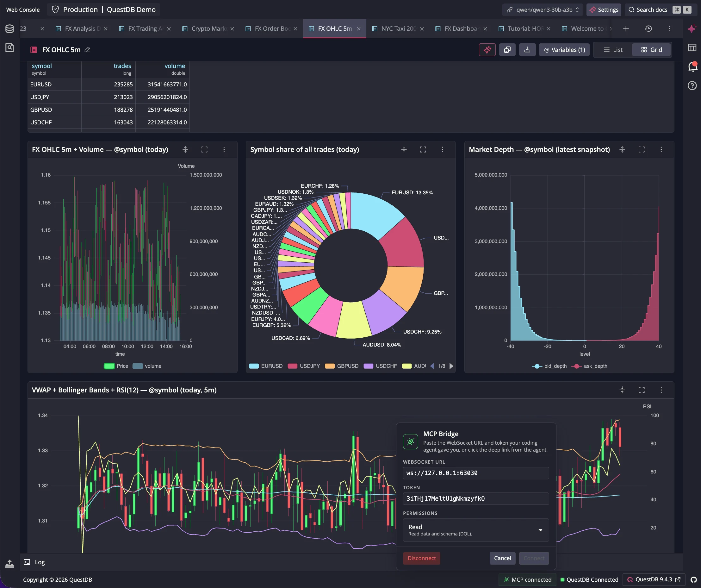Sort by the trades column header
Screen dimensions: 701x588
[122, 66]
